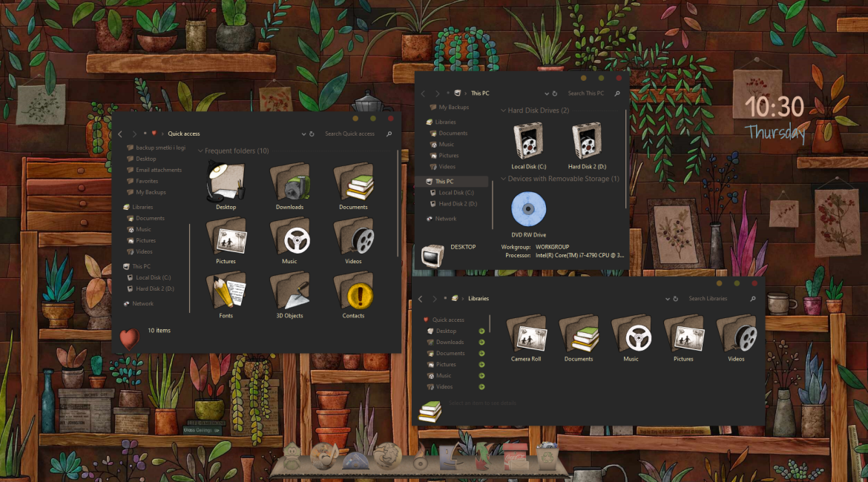Open the Fonts folder icon
This screenshot has width=868, height=482.
(x=226, y=292)
